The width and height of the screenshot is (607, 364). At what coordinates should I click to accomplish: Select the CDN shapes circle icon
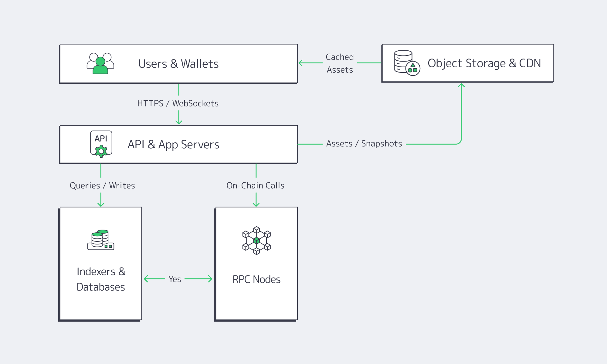click(413, 69)
